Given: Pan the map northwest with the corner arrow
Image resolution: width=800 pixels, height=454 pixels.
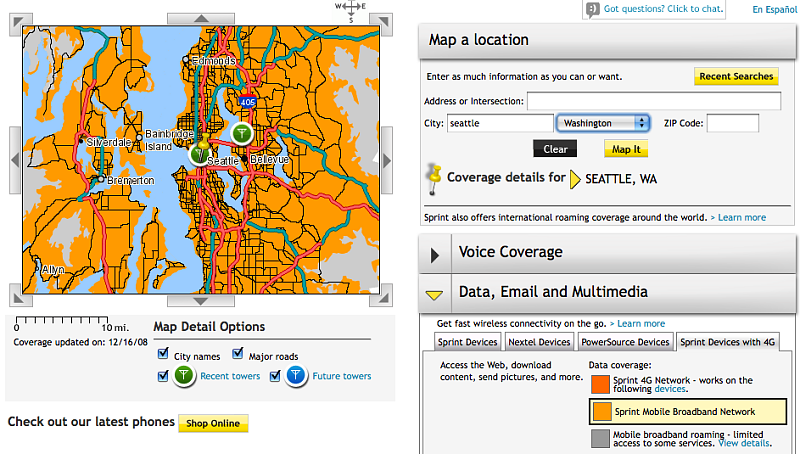Looking at the screenshot, I should pyautogui.click(x=20, y=22).
